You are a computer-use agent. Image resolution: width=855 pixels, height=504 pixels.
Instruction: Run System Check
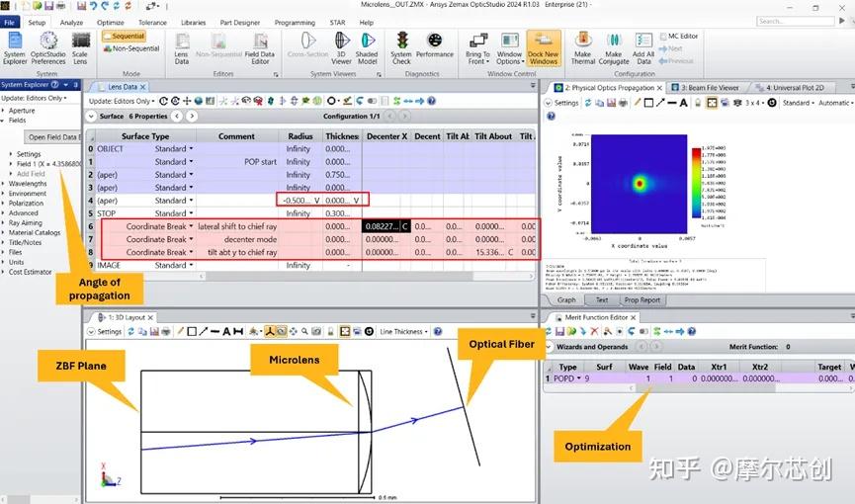pyautogui.click(x=401, y=48)
